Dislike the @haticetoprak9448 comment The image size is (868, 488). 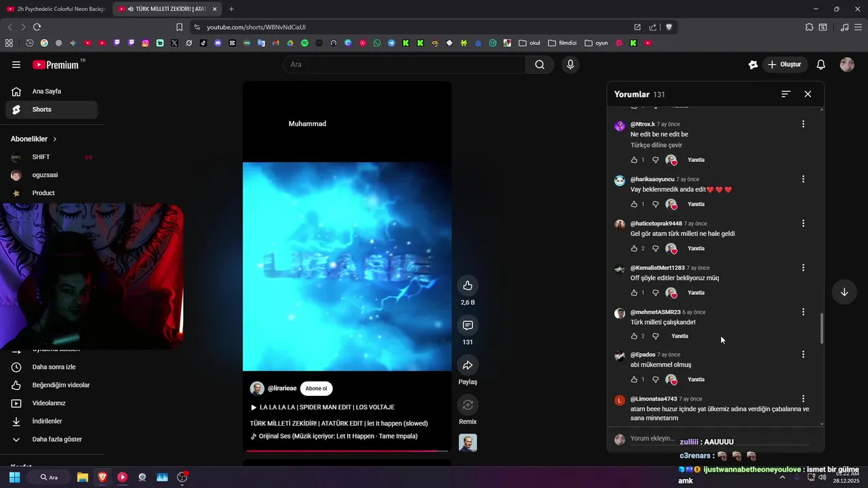point(655,249)
